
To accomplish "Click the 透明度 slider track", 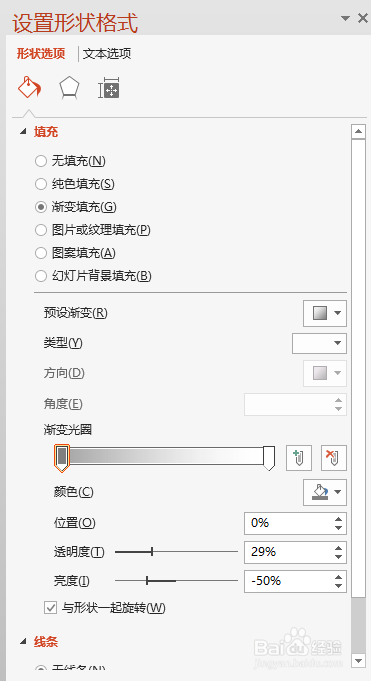I will coord(176,552).
